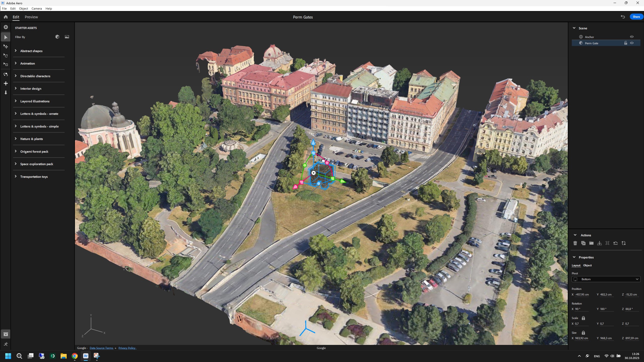The height and width of the screenshot is (362, 644).
Task: Click the Add content plus icon
Action: (6, 27)
